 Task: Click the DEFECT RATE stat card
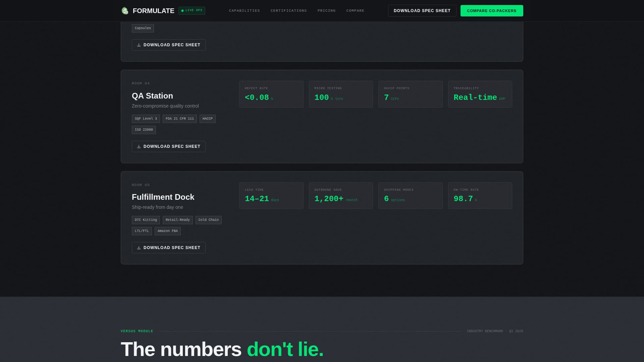point(271,94)
